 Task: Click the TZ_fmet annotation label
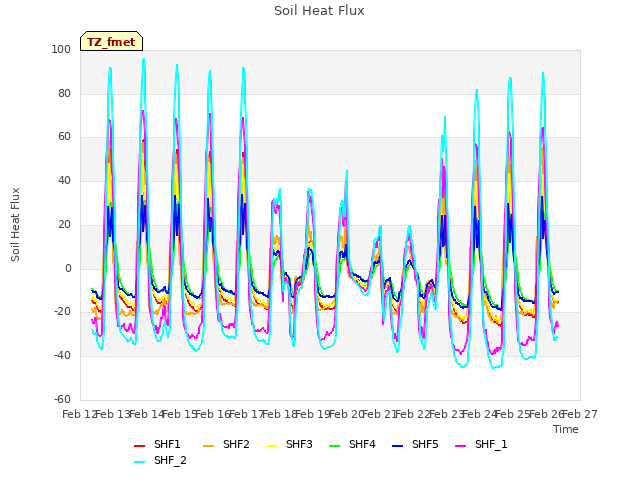pos(111,41)
